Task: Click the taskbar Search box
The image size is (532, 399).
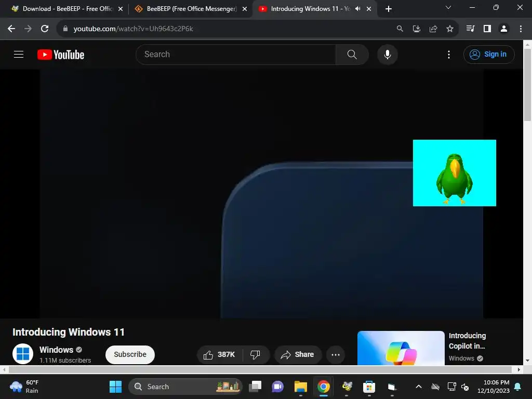Action: point(185,387)
